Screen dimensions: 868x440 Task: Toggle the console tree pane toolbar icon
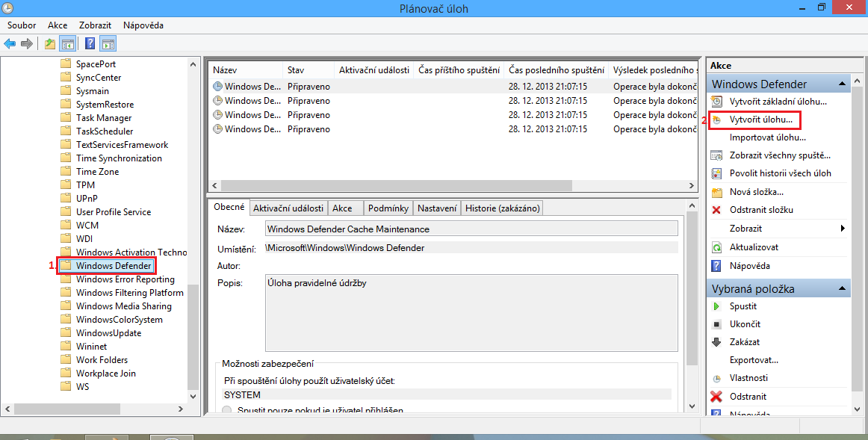tap(67, 43)
